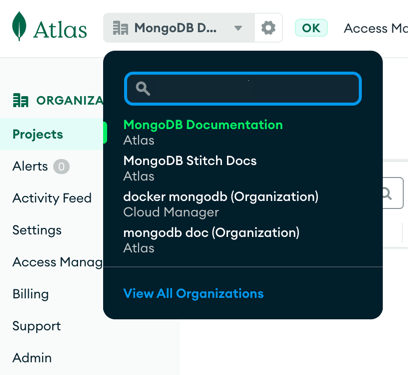Select MongoDB Stitch Docs organization
408x375 pixels.
[x=190, y=161]
